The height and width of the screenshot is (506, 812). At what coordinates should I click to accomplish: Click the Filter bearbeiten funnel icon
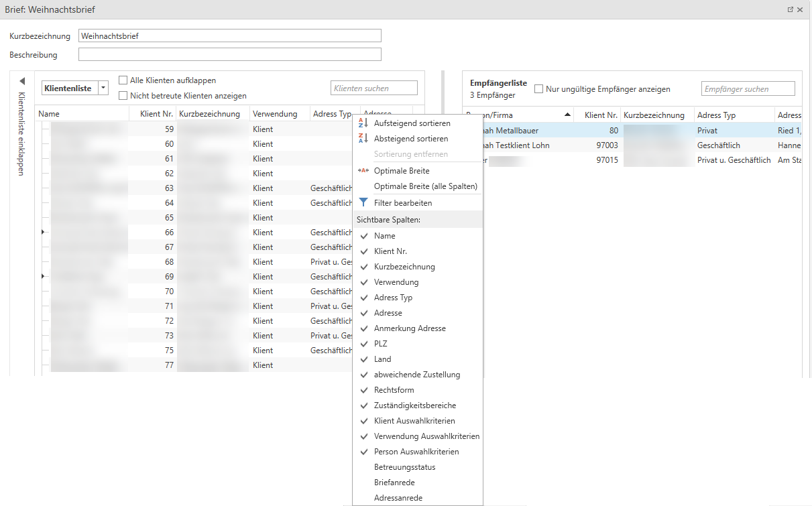click(363, 202)
